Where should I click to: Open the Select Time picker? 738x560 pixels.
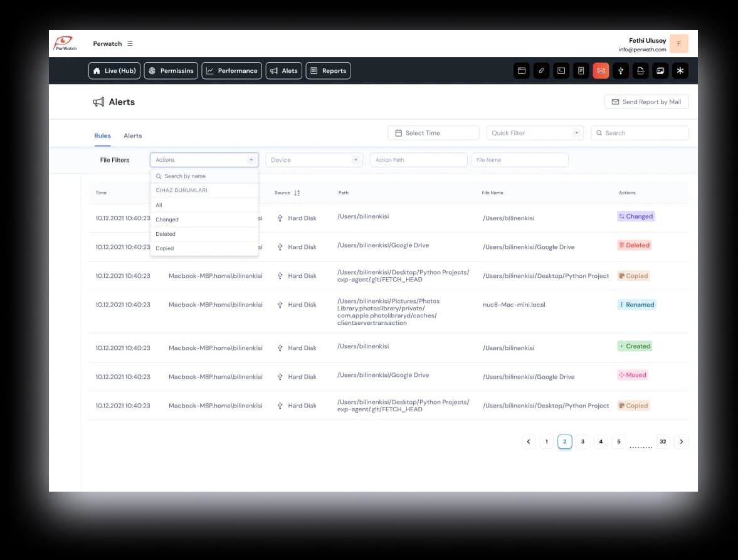(433, 132)
